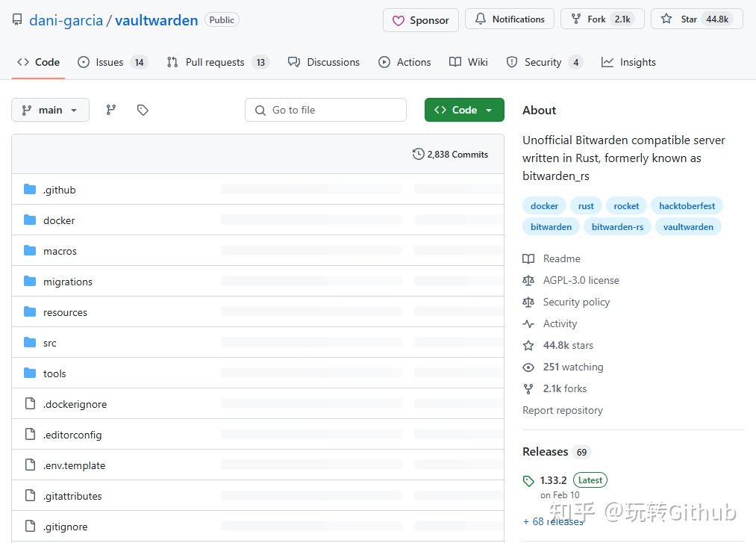View tags via the tag icon
Image resolution: width=756 pixels, height=543 pixels.
143,110
